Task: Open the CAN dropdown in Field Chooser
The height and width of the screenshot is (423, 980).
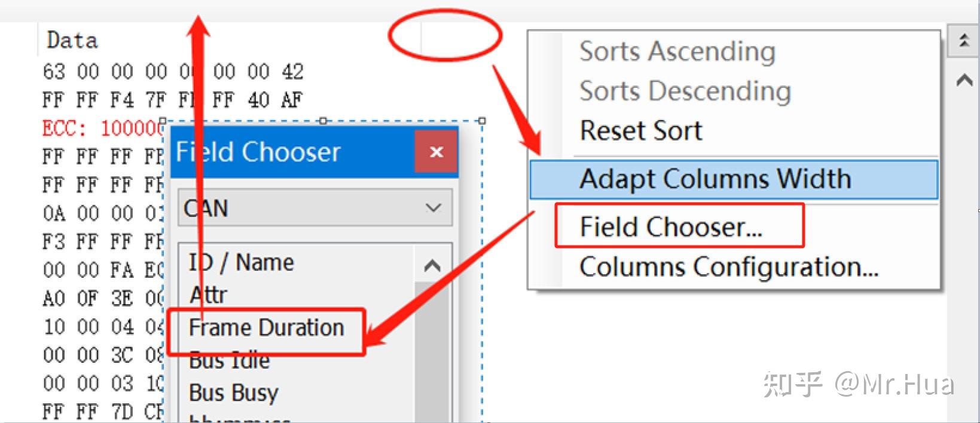Action: click(x=315, y=208)
